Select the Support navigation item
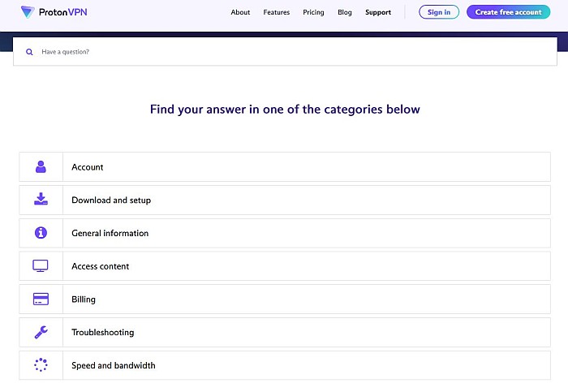The image size is (568, 392). (x=378, y=12)
